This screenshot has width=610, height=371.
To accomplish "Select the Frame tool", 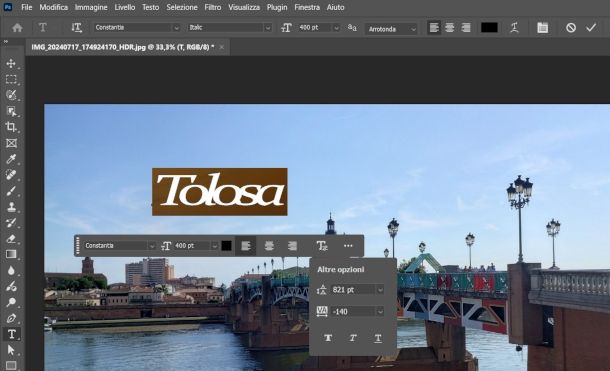I will (11, 143).
